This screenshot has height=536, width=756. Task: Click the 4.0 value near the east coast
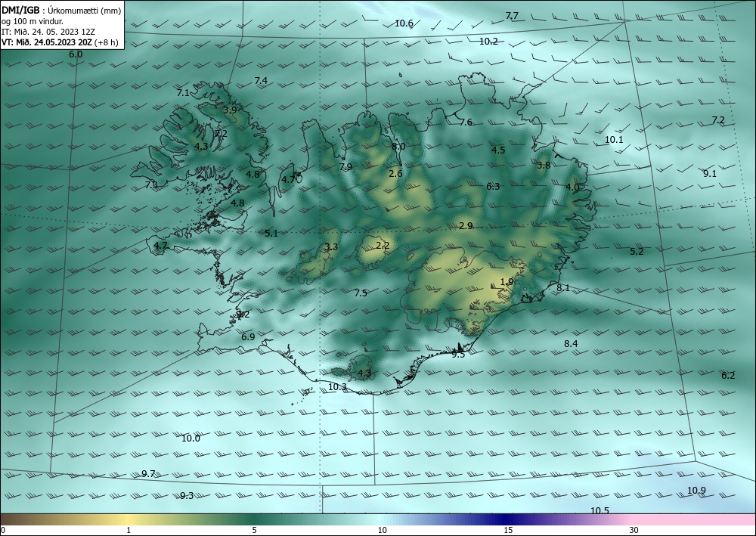coord(572,187)
